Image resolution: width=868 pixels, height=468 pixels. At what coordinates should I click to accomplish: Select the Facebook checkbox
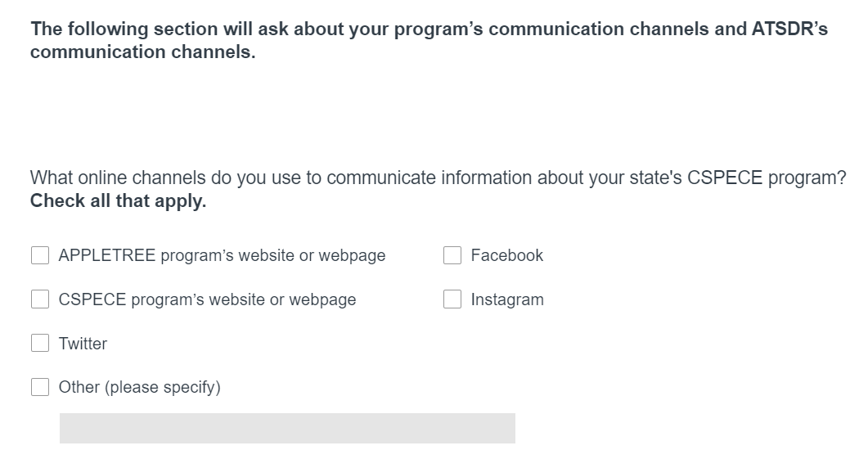(452, 256)
